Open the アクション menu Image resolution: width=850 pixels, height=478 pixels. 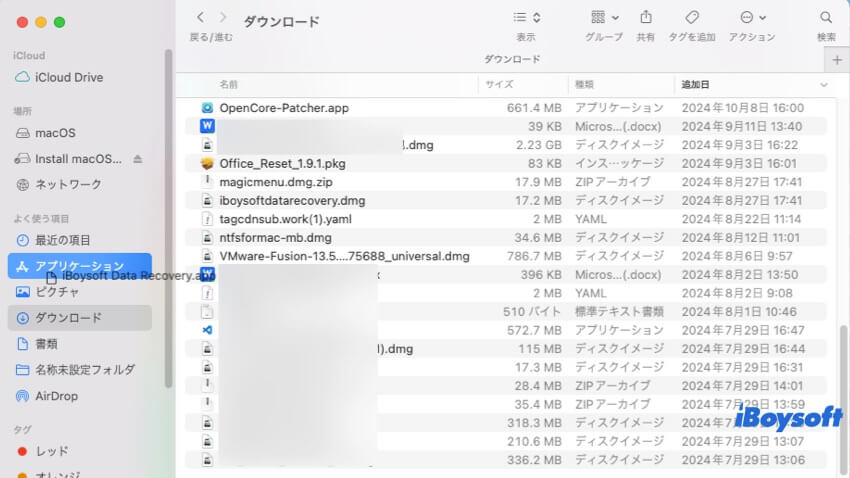(x=752, y=17)
